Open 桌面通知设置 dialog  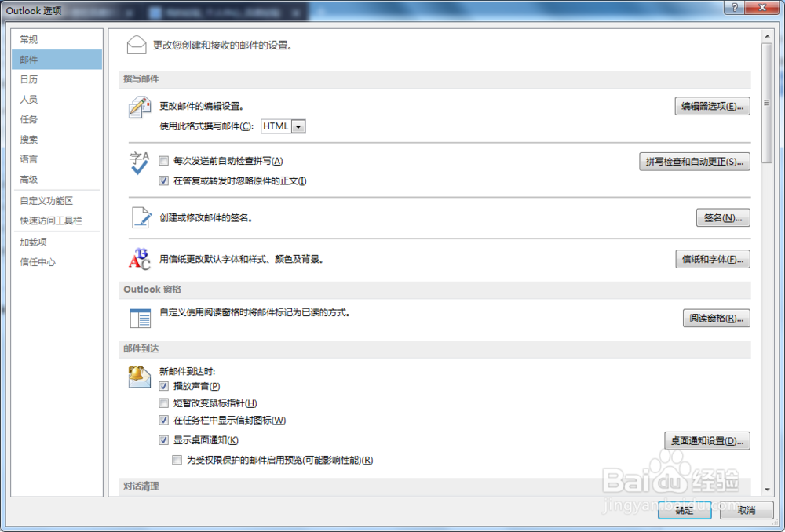[x=707, y=441]
